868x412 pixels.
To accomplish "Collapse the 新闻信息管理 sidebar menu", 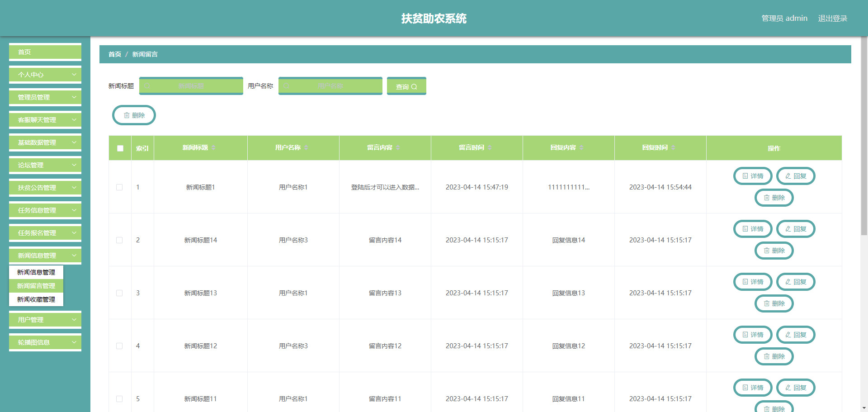I will (x=45, y=256).
